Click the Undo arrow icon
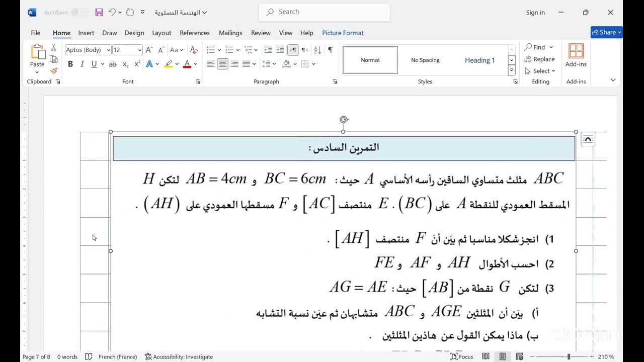644x362 pixels. tap(112, 13)
